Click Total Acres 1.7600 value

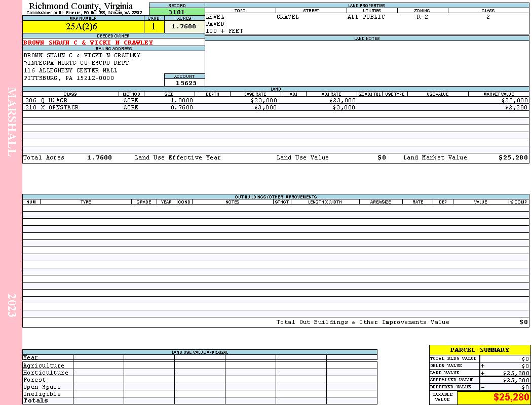coord(99,157)
